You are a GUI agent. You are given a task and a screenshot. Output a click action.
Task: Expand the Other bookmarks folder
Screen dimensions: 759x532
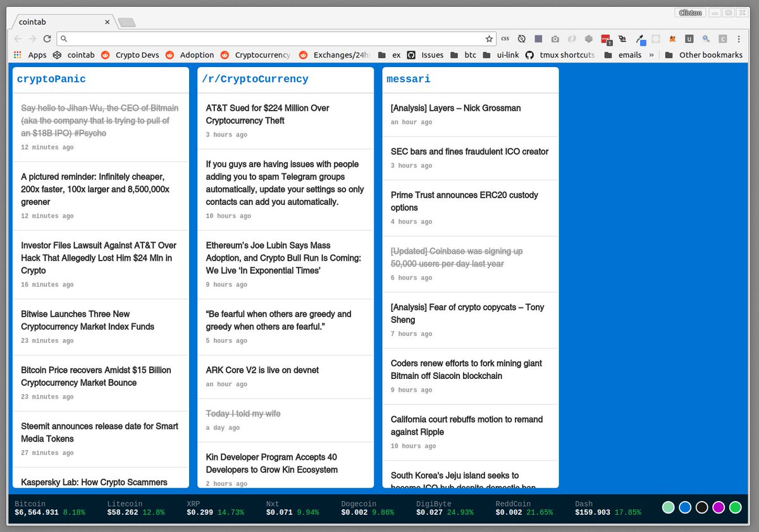click(703, 55)
